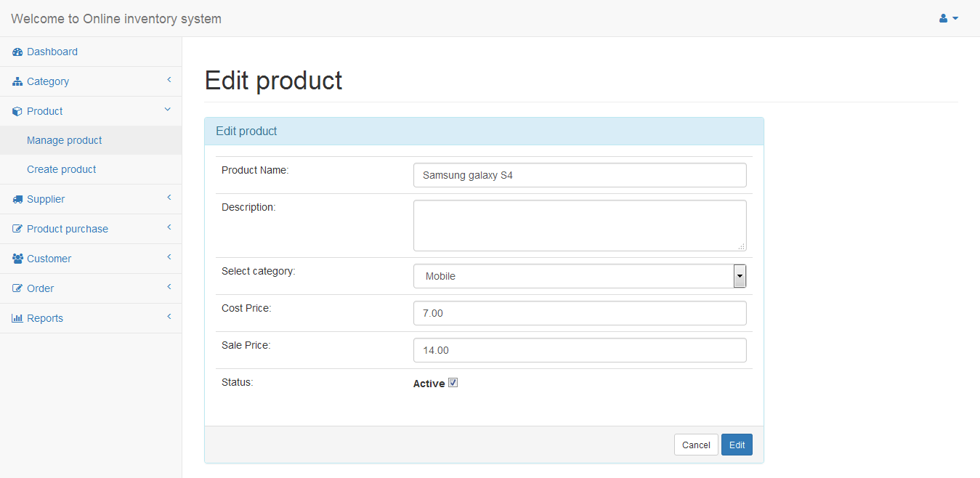Image resolution: width=980 pixels, height=478 pixels.
Task: Click the Category sitemap icon
Action: (17, 82)
